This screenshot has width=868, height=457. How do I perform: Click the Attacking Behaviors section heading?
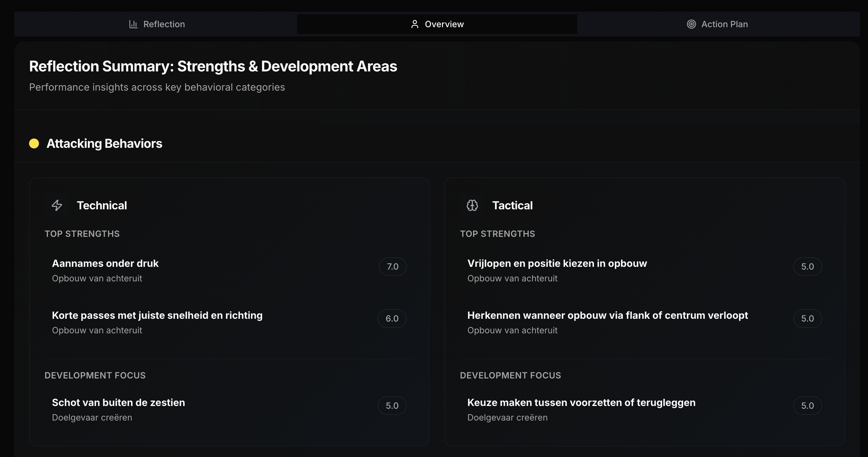104,143
